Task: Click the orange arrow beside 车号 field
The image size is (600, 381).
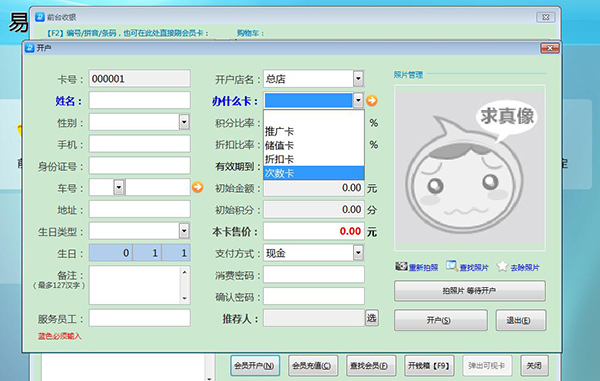Action: tap(197, 187)
